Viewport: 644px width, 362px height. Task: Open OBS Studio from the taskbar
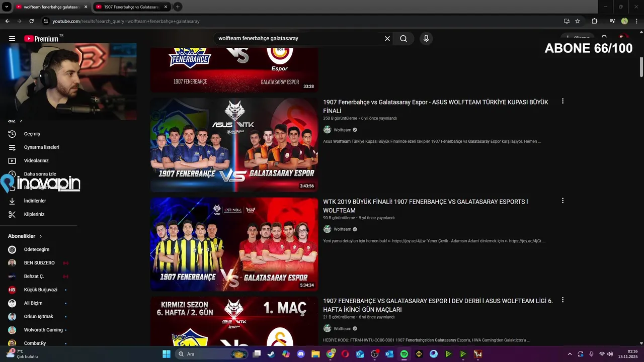(375, 354)
